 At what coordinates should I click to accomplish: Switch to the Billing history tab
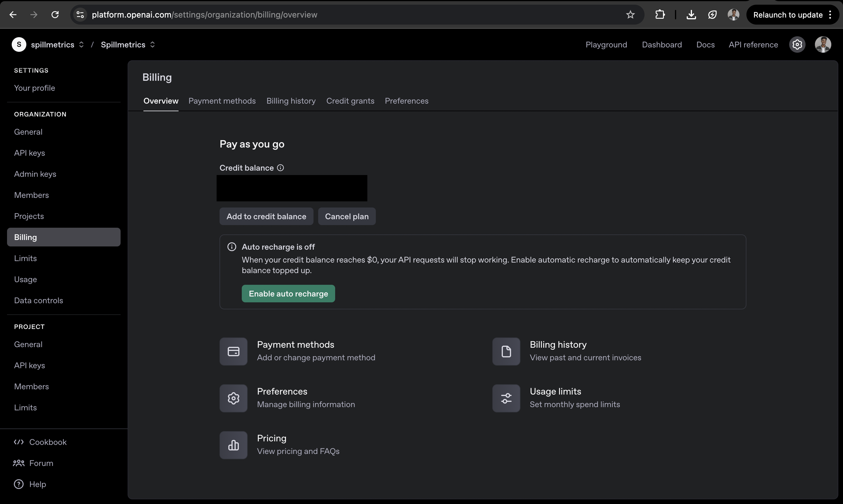click(x=291, y=101)
